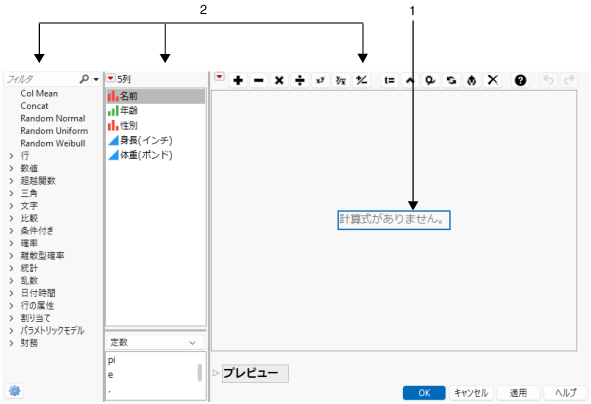The height and width of the screenshot is (404, 591).
Task: Click the change sign (+/-) button
Action: click(361, 80)
